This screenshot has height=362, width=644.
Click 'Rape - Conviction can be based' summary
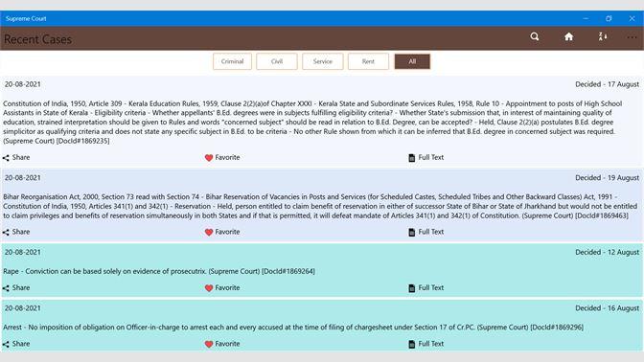159,271
